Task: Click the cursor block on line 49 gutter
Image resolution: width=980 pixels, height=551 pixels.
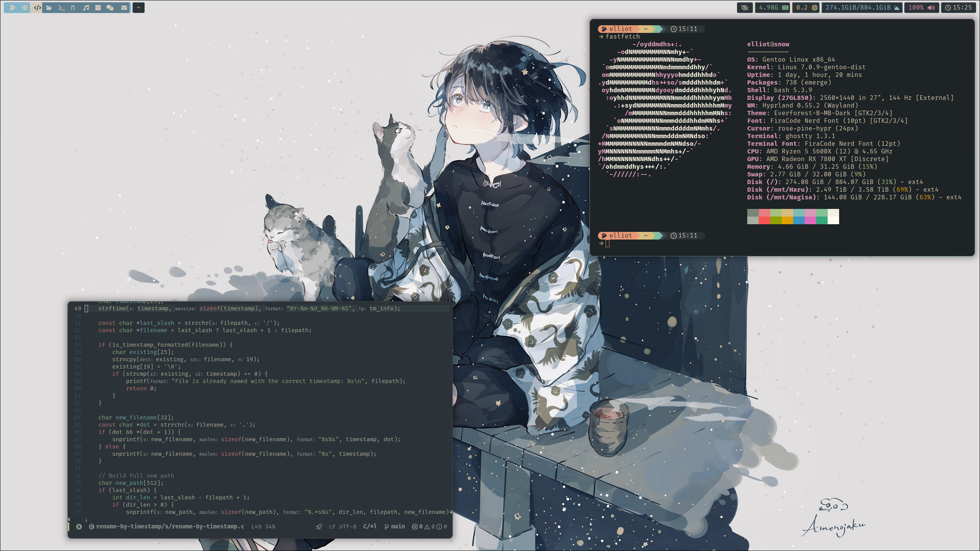Action: coord(87,308)
